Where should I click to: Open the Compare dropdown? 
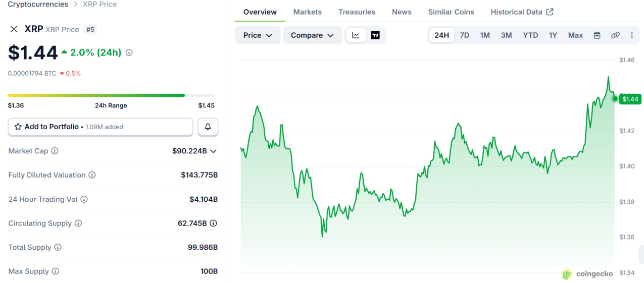(312, 35)
